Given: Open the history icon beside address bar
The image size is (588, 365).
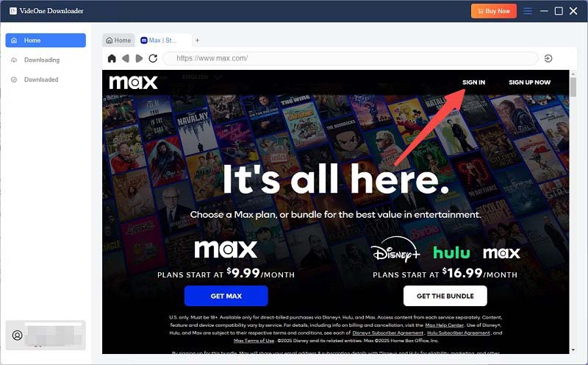Looking at the screenshot, I should 548,58.
